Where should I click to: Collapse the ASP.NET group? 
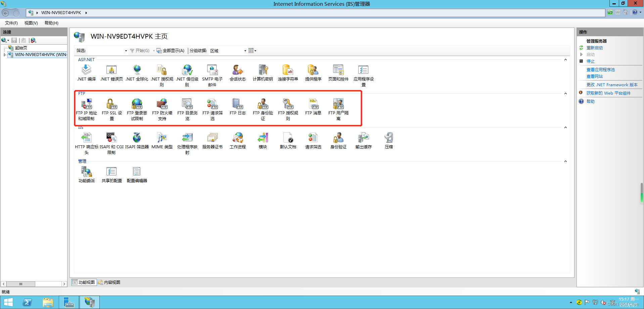tap(565, 60)
